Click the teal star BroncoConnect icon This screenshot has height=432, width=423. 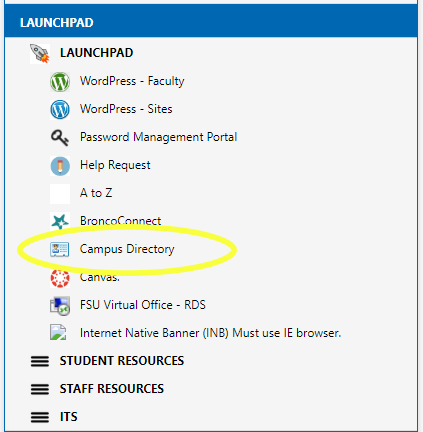[x=60, y=221]
